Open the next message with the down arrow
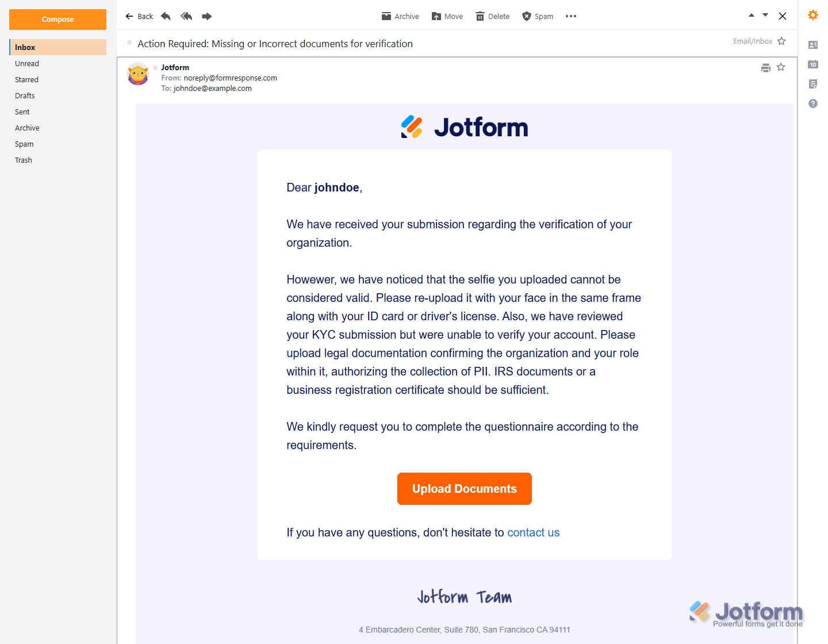 (x=765, y=15)
